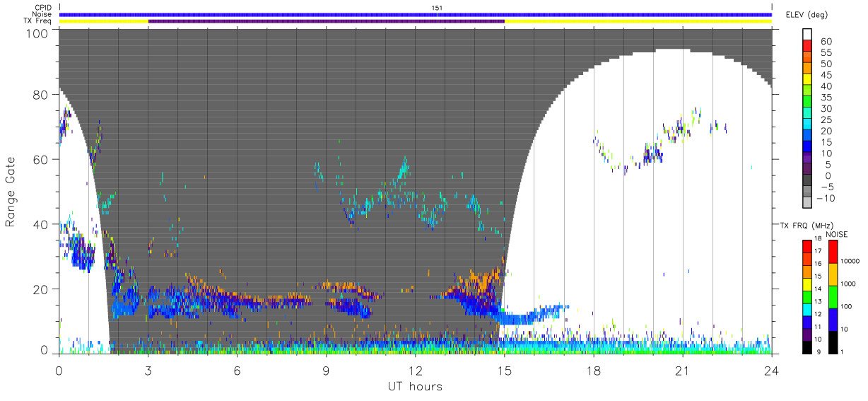
Task: Click the "12" tick on the UT hours axis
Action: [x=416, y=370]
